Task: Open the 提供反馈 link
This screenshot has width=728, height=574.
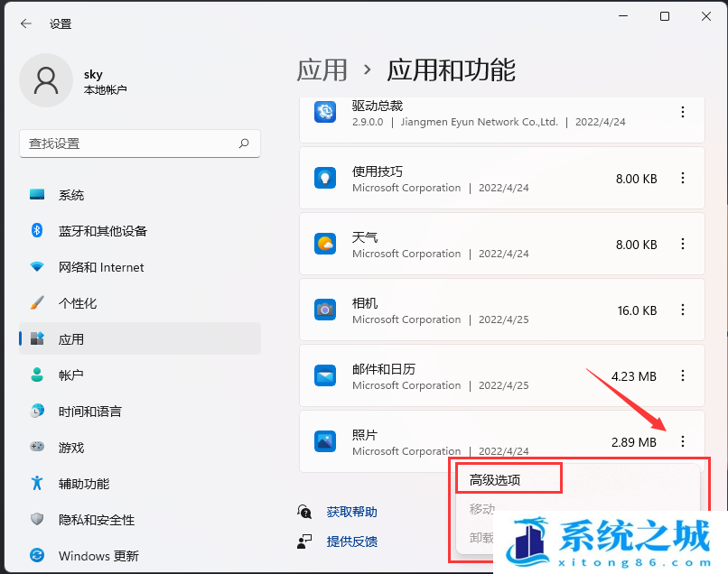Action: (351, 542)
